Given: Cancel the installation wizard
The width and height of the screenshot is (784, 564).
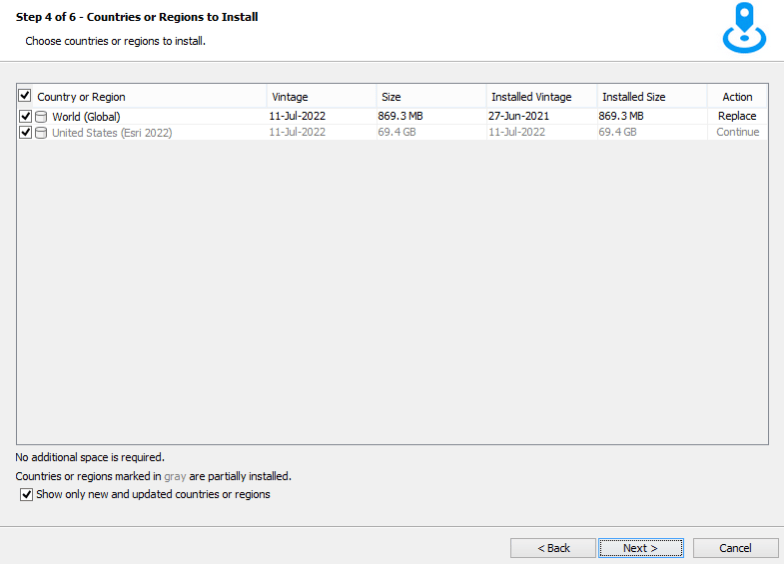Looking at the screenshot, I should coord(735,548).
